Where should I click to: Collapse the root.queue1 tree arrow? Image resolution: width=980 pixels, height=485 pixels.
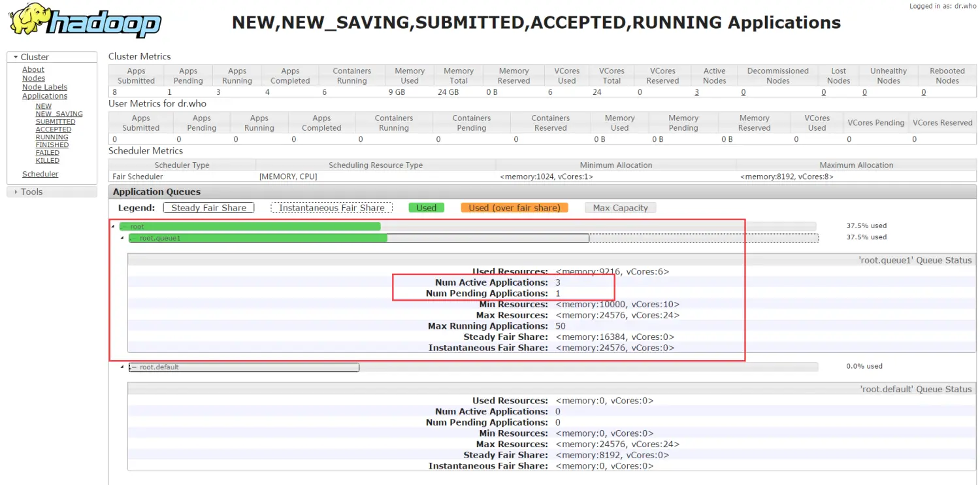122,238
